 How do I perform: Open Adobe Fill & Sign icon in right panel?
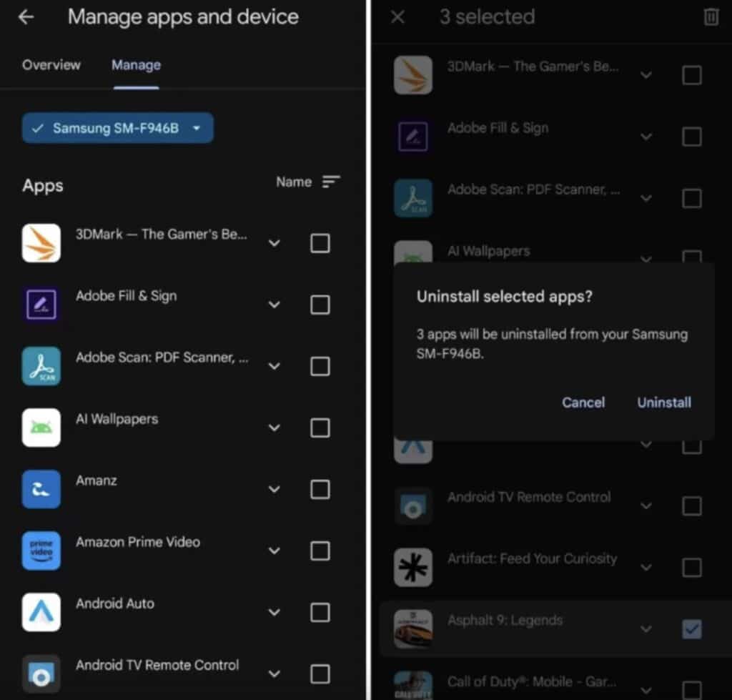point(412,137)
